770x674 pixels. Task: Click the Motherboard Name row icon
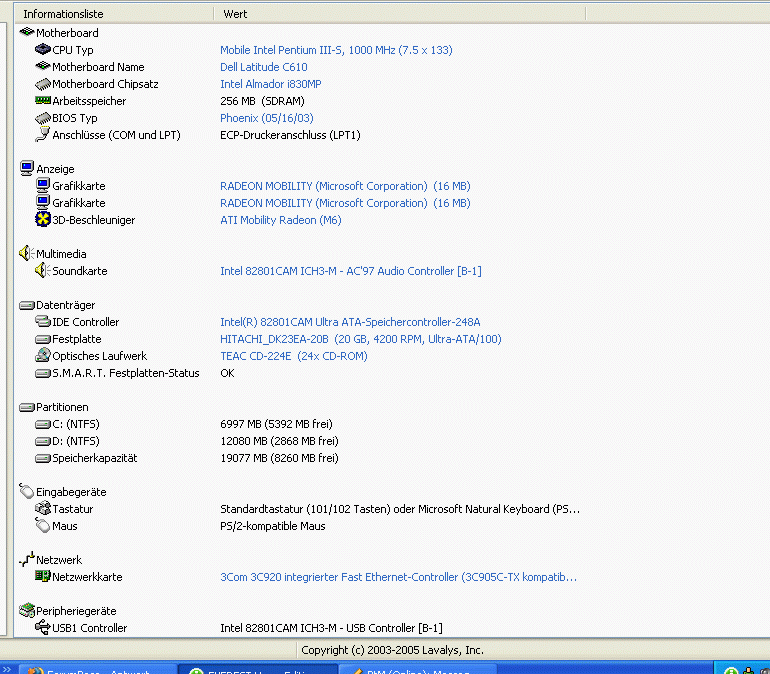43,66
